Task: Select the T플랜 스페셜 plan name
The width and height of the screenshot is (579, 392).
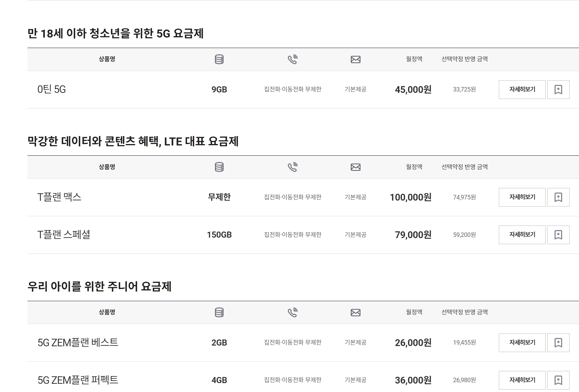Action: pos(64,235)
